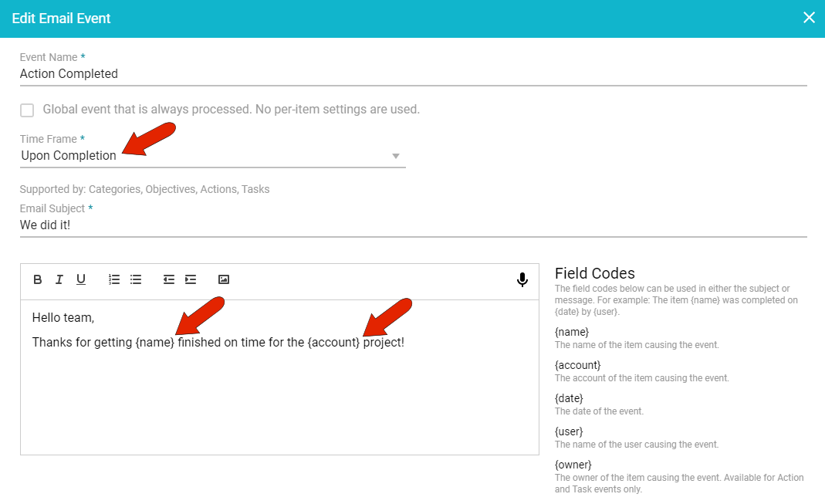825x504 pixels.
Task: Decrease indent of message text
Action: (169, 279)
